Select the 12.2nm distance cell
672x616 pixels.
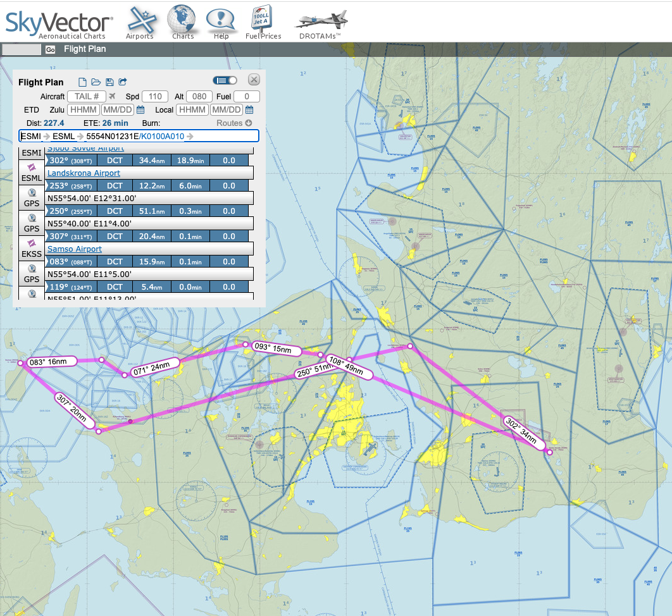[x=152, y=186]
